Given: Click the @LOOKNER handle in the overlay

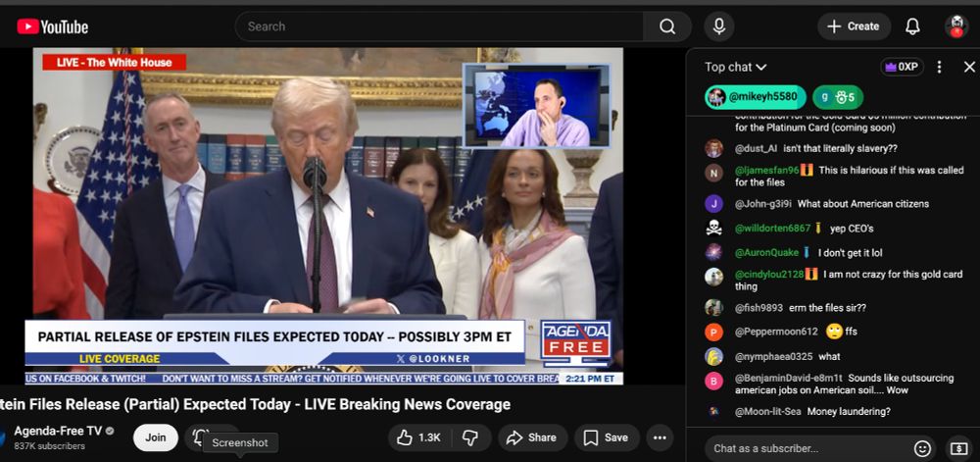Looking at the screenshot, I should click(x=433, y=359).
